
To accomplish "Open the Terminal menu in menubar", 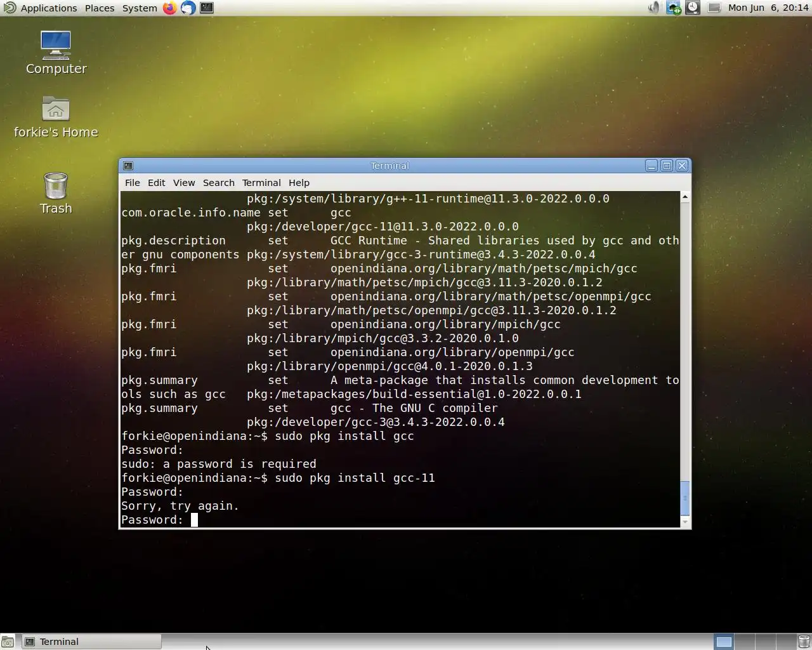I will tap(261, 183).
